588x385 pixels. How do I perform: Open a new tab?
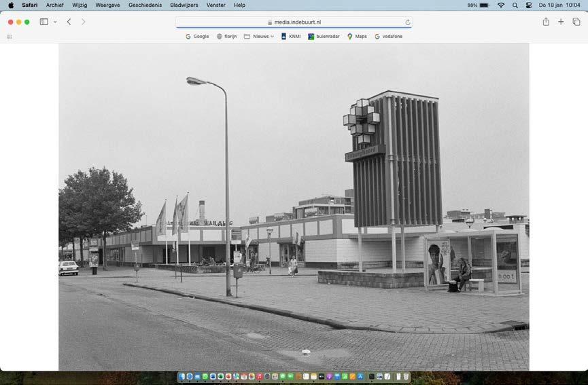tap(561, 22)
